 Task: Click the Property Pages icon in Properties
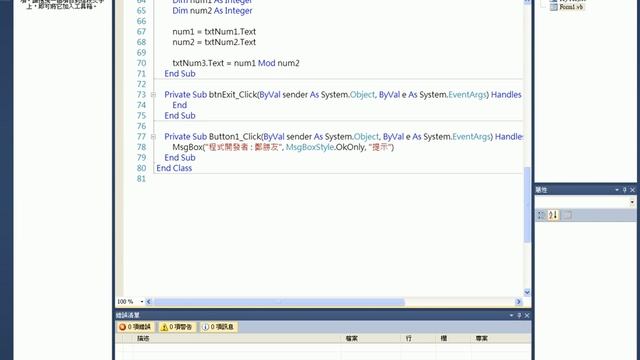click(x=567, y=215)
